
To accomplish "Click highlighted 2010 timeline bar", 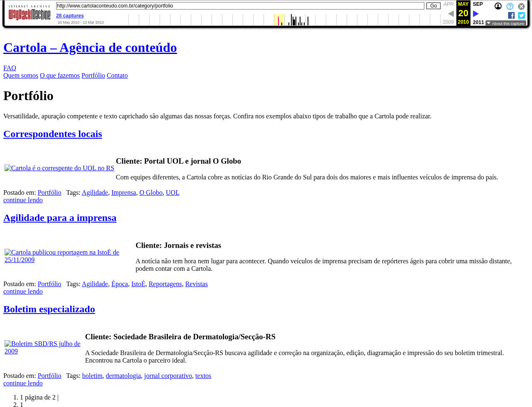I will [279, 20].
